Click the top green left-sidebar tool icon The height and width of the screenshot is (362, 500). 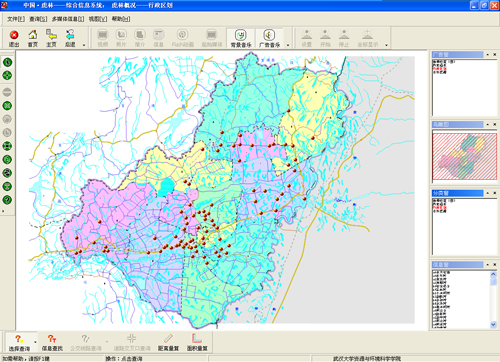(x=7, y=62)
